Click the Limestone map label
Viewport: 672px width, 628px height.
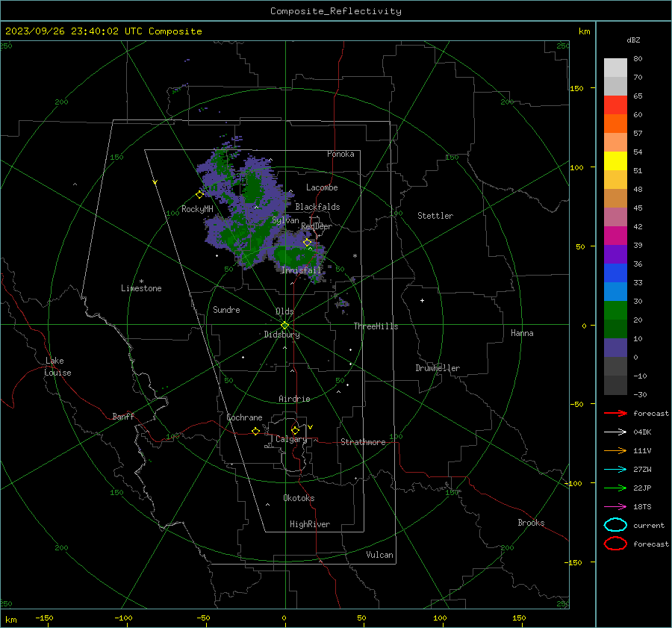point(141,288)
